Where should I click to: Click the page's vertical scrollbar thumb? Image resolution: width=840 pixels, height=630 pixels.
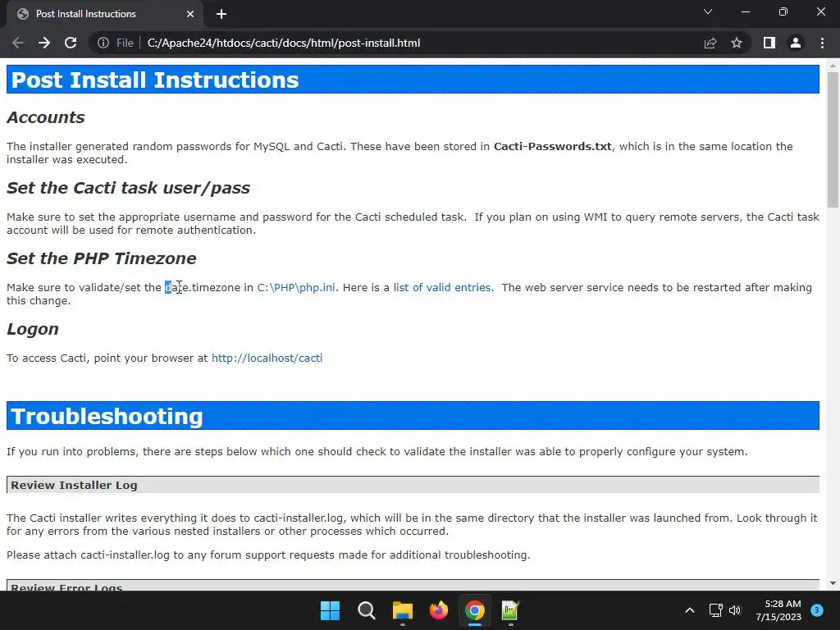point(833,139)
